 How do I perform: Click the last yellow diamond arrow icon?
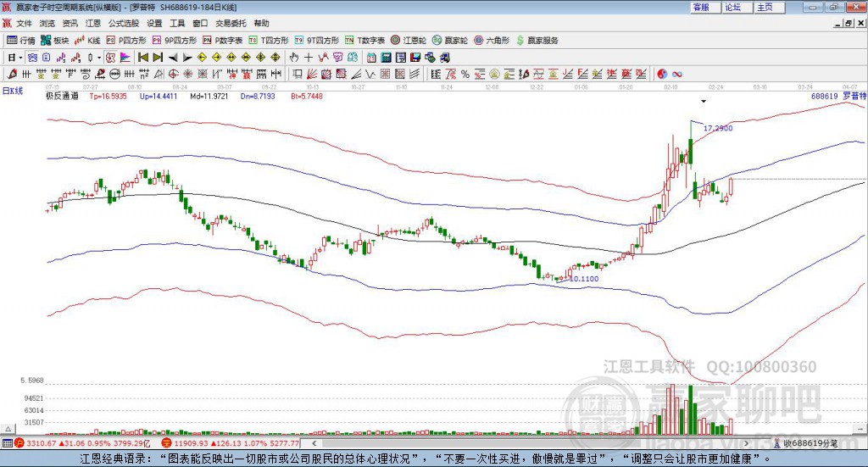275,58
